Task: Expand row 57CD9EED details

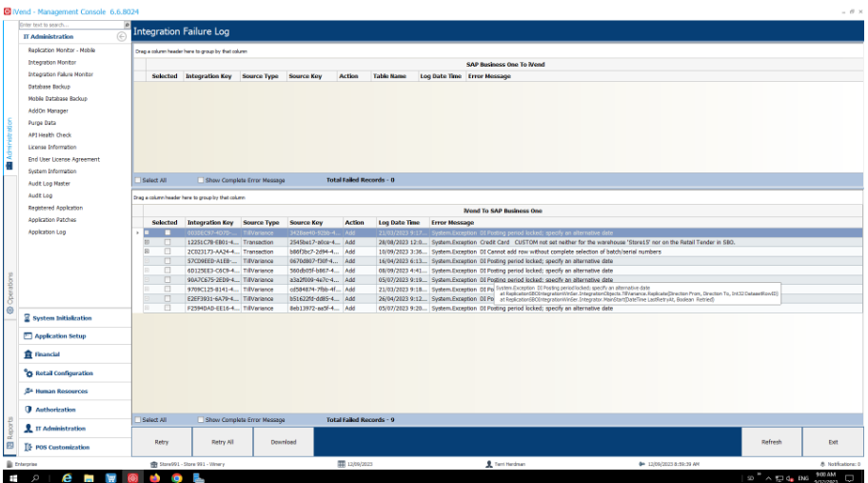Action: coord(147,261)
